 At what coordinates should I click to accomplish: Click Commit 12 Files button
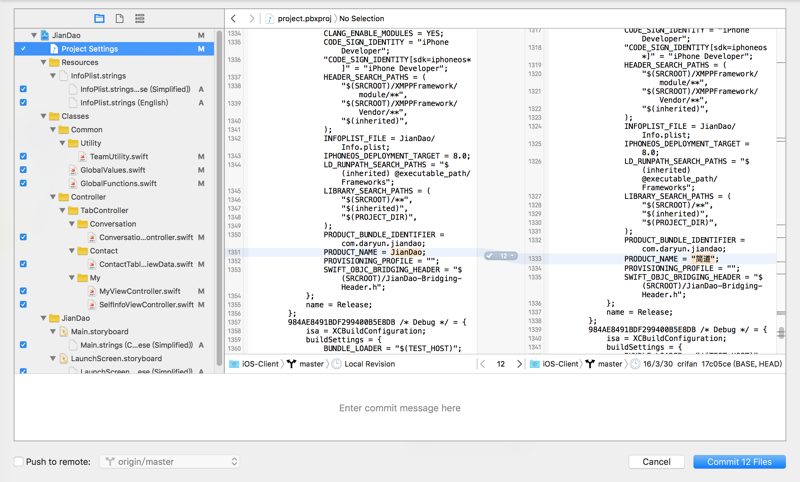point(739,462)
